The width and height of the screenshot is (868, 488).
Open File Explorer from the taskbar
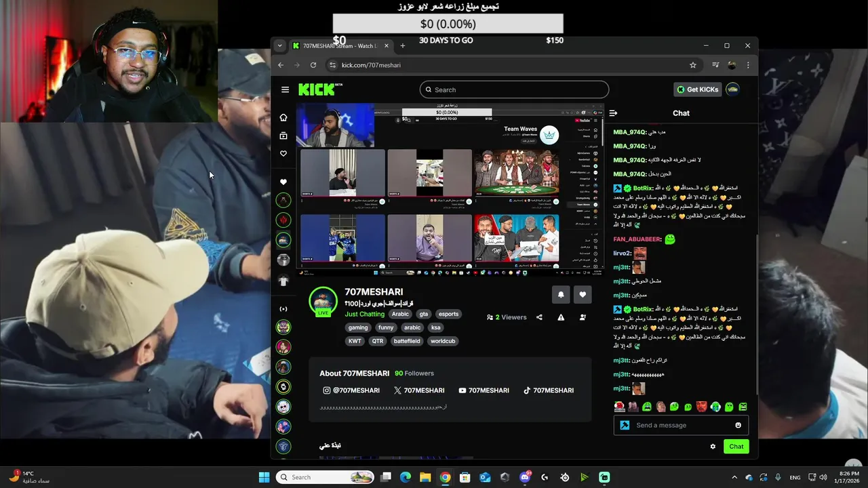pos(425,477)
